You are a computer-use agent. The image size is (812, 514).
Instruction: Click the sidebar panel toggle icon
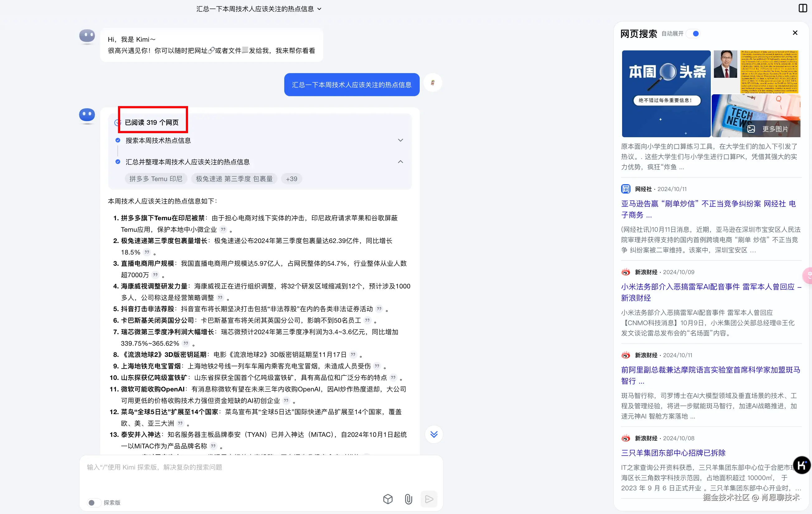point(803,8)
